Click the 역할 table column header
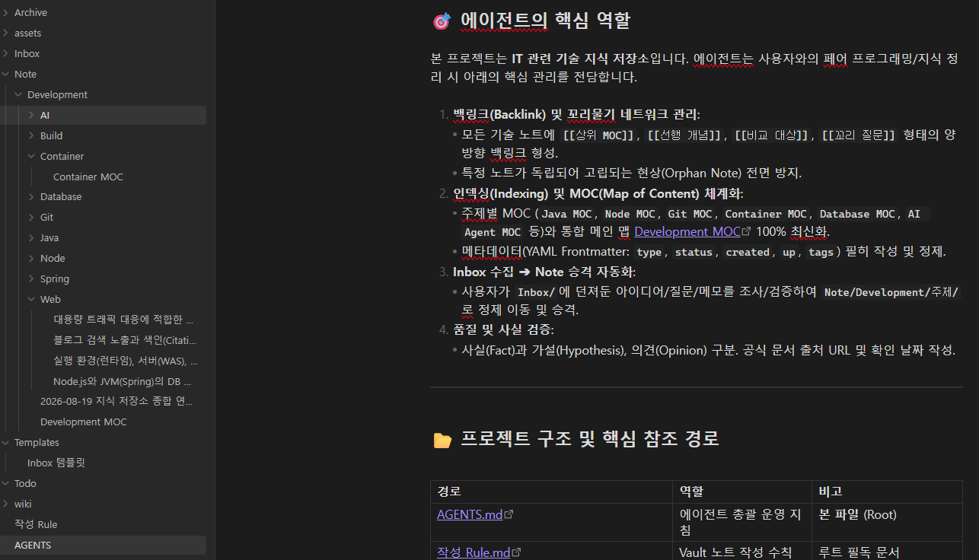979x560 pixels. 691,492
